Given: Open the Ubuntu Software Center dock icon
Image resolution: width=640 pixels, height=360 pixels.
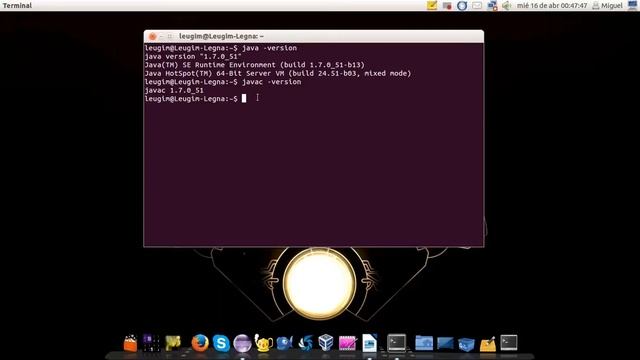Looking at the screenshot, I should click(130, 343).
